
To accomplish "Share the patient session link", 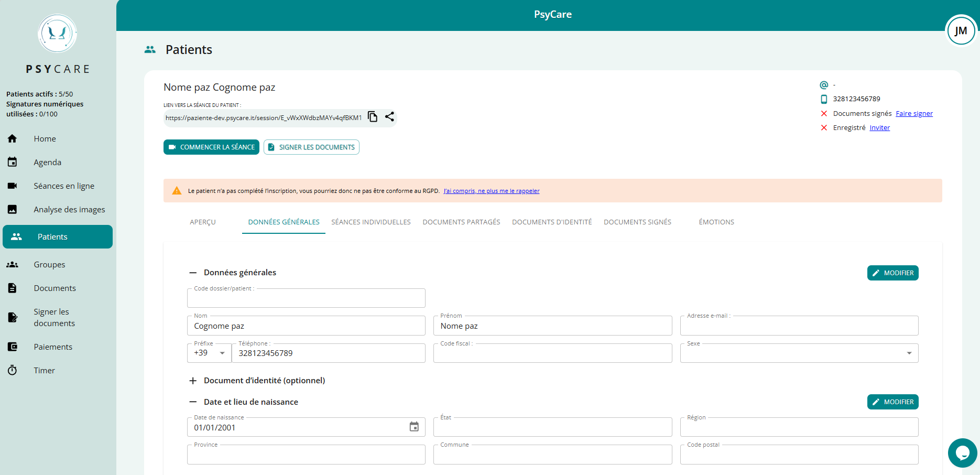I will 389,117.
